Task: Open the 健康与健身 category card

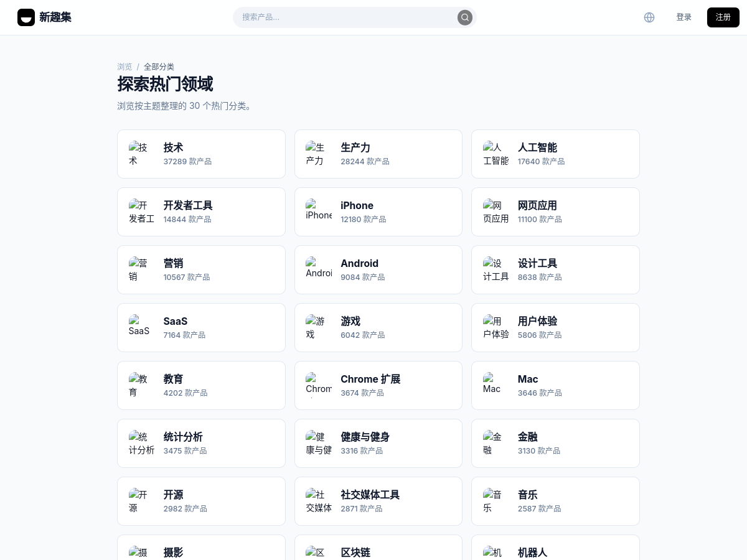Action: tap(378, 443)
